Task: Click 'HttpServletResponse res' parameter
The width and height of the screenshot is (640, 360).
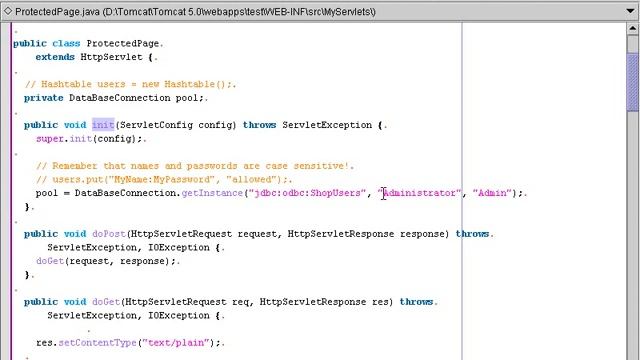Action: [323, 302]
